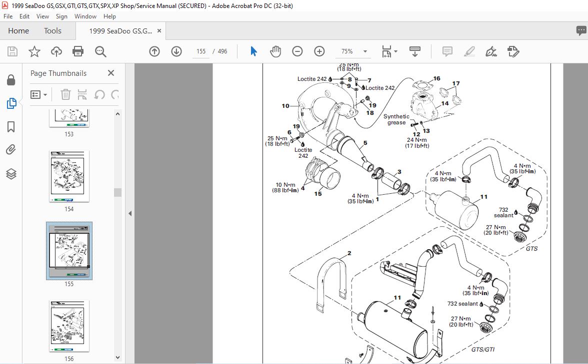Open the Layers sidebar panel

[11, 174]
